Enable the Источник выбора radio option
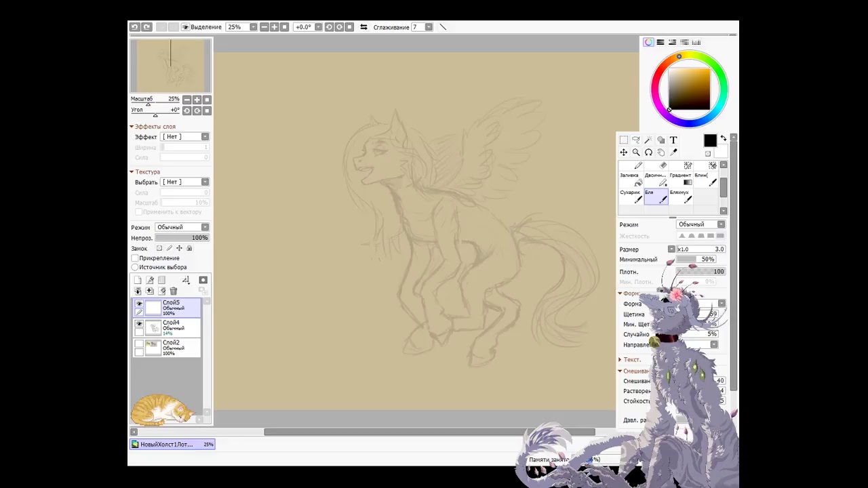 coord(135,267)
